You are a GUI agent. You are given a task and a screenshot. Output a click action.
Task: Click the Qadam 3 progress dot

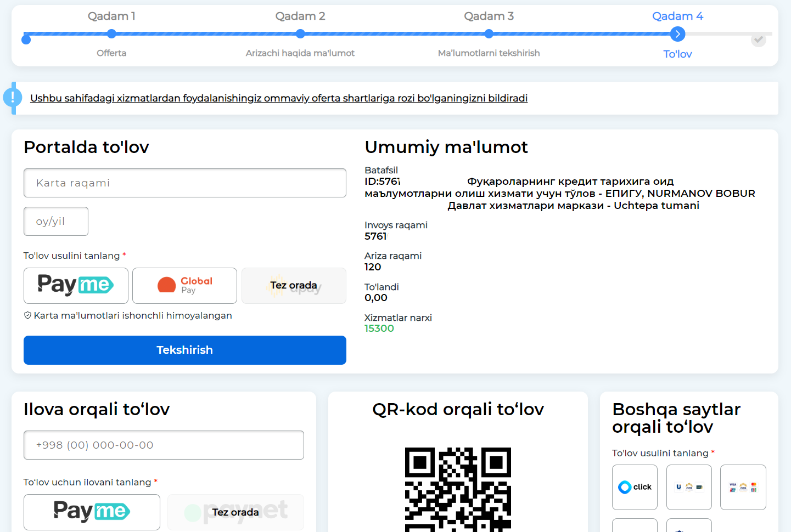tap(489, 34)
